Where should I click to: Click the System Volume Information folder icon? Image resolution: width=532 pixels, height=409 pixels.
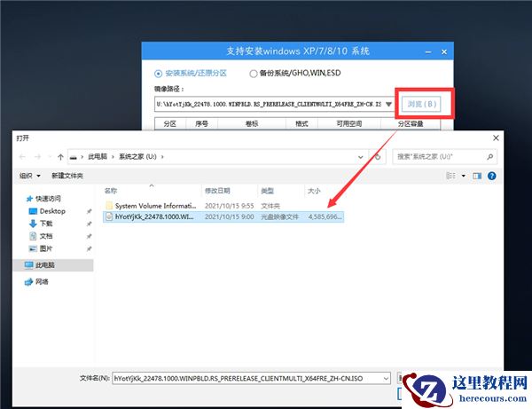click(x=109, y=205)
